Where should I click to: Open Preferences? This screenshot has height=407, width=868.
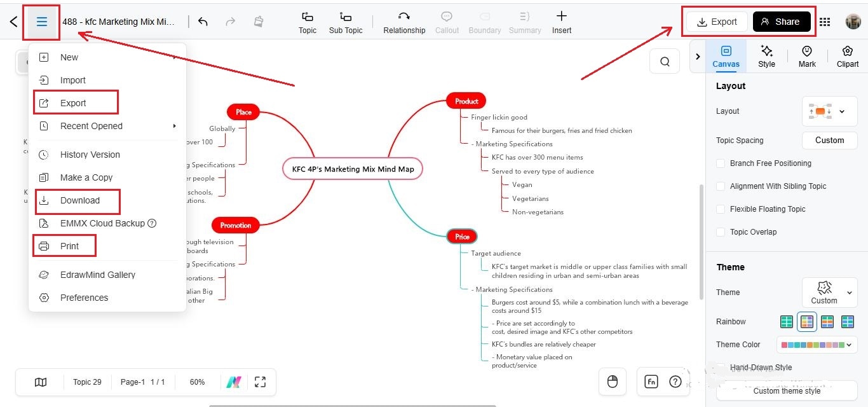pos(107,298)
